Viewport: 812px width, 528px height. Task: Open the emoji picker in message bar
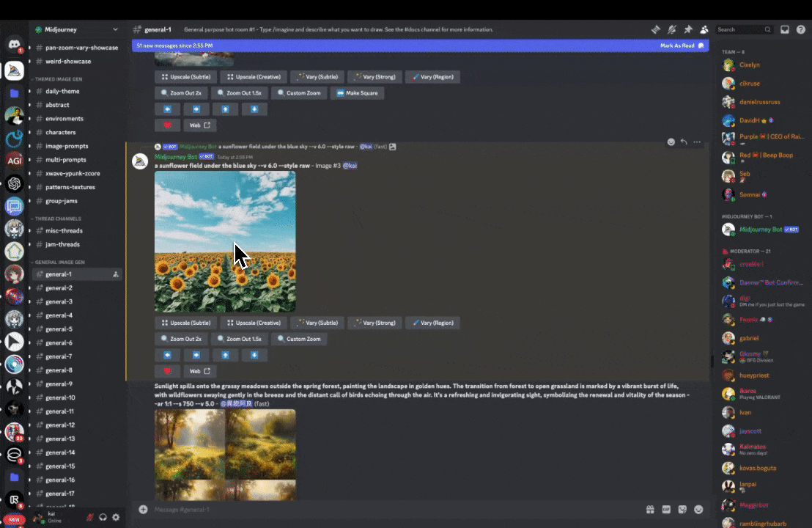698,509
